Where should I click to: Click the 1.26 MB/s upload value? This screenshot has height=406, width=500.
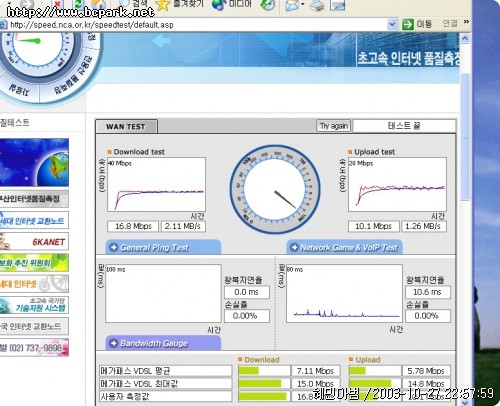[x=423, y=226]
